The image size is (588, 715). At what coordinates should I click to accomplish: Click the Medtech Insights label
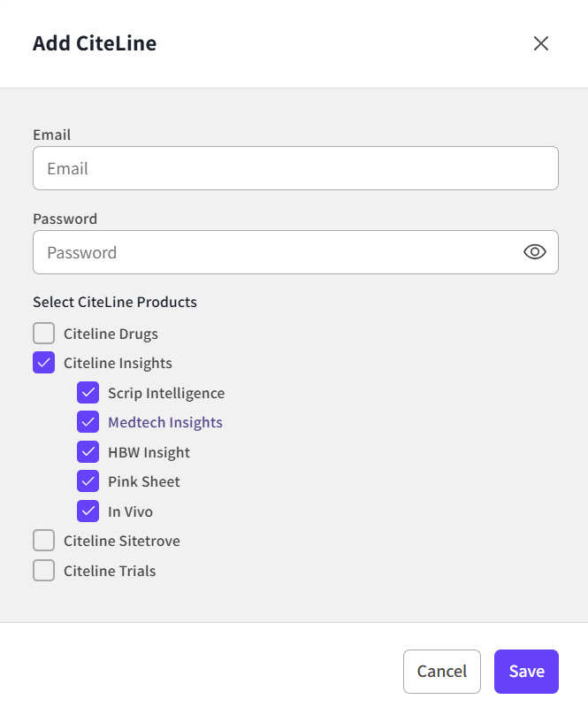pos(165,422)
